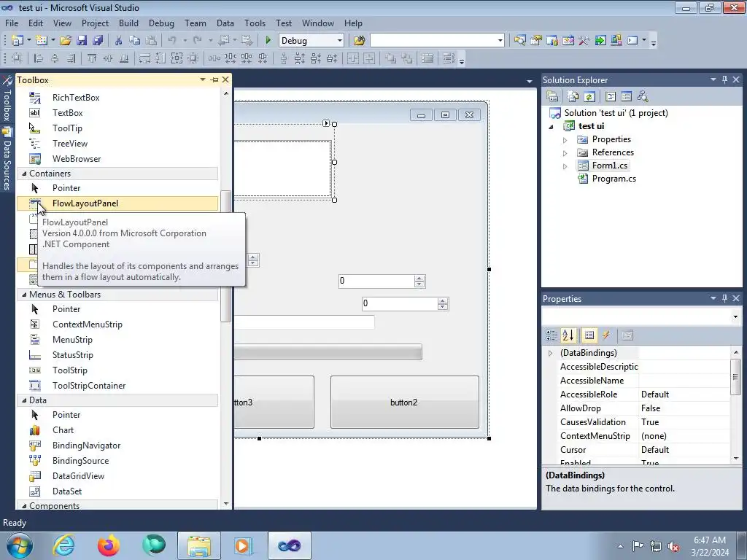The image size is (747, 560).
Task: Click the Save toolbar icon
Action: [82, 41]
